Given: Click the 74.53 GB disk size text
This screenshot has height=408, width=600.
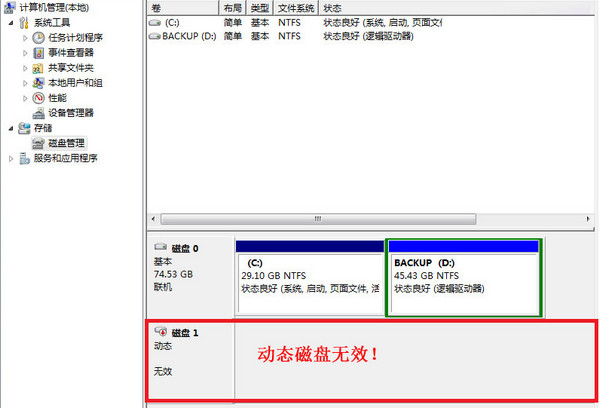Looking at the screenshot, I should (173, 274).
